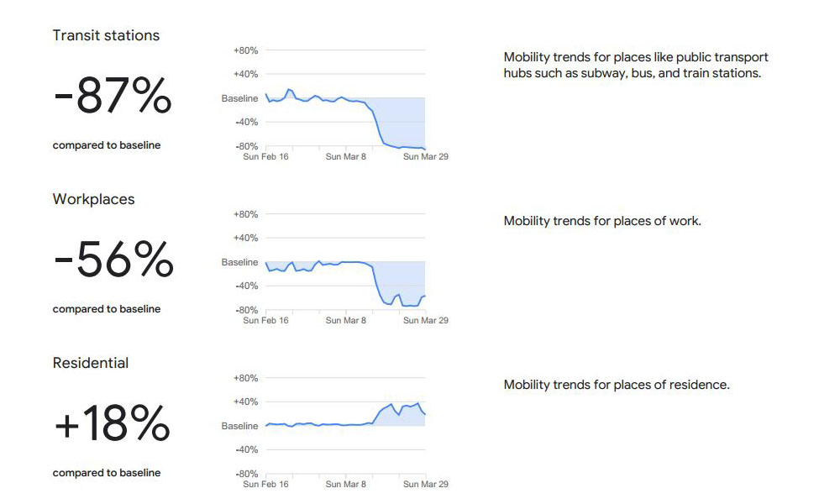
Task: Click +80% gridline label on workplaces chart
Action: 245,214
